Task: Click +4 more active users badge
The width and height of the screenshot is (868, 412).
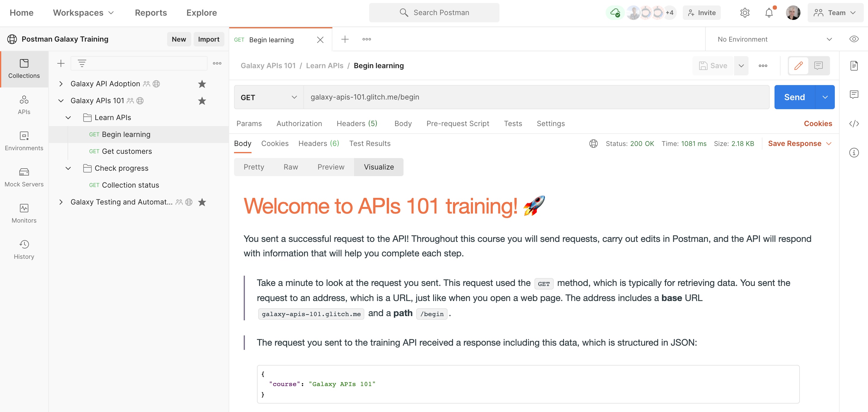Action: [x=669, y=13]
